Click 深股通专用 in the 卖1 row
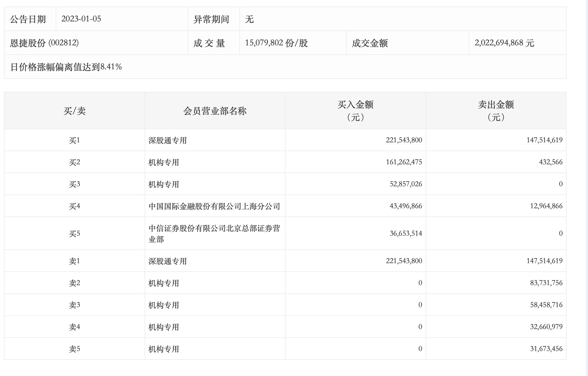Viewport: 588px width, 376px height. click(168, 261)
